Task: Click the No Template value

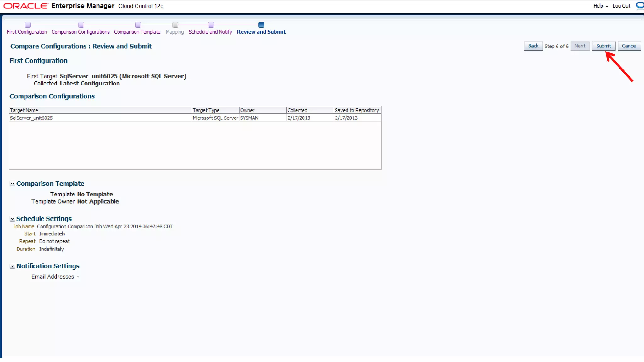Action: pyautogui.click(x=95, y=194)
